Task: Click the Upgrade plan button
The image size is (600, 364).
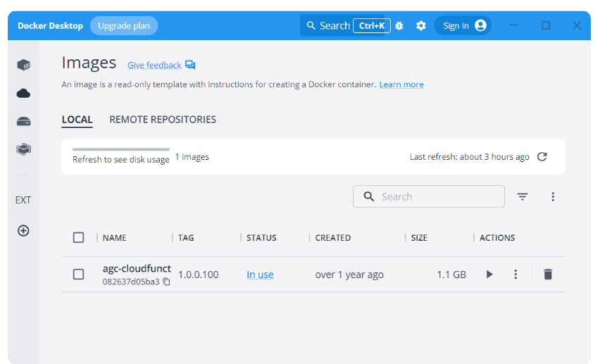Action: coord(124,25)
